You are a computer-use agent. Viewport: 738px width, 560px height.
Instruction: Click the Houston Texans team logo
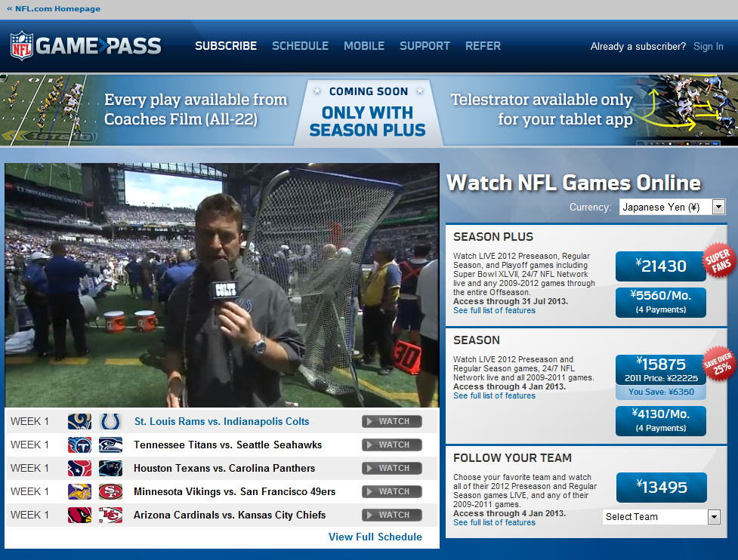point(79,469)
